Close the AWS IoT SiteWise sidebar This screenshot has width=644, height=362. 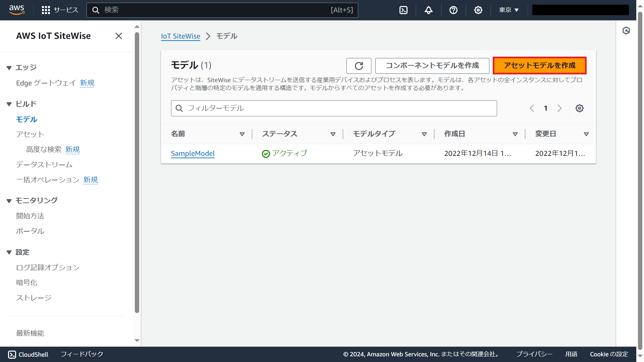(x=118, y=36)
